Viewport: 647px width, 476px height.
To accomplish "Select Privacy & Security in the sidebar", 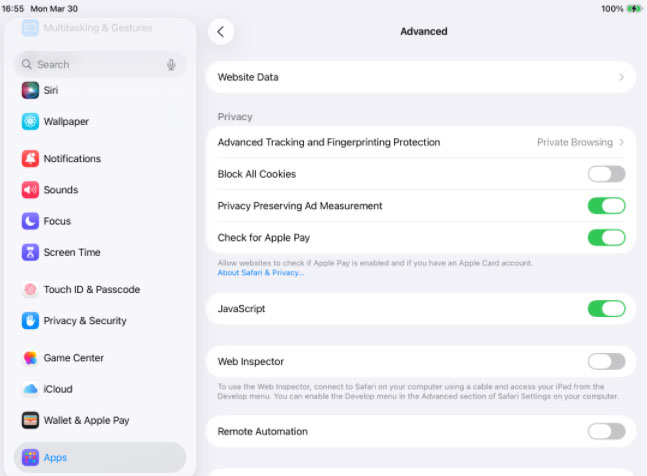I will point(85,321).
